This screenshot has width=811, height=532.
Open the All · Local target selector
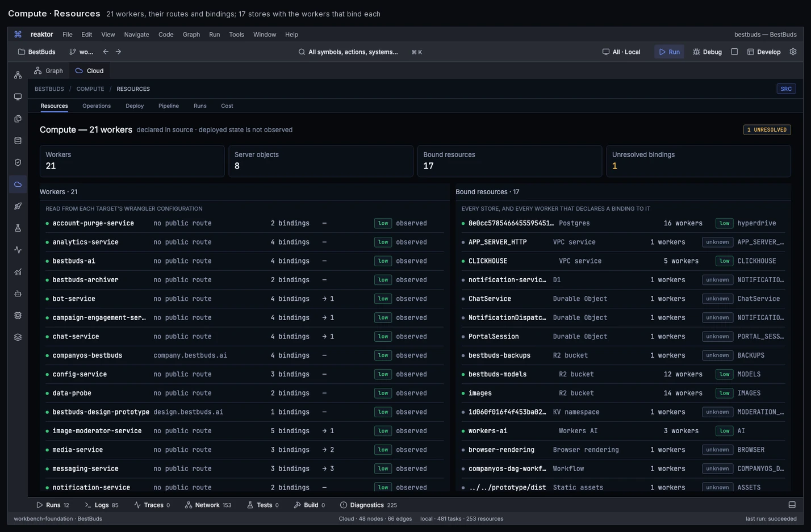621,52
